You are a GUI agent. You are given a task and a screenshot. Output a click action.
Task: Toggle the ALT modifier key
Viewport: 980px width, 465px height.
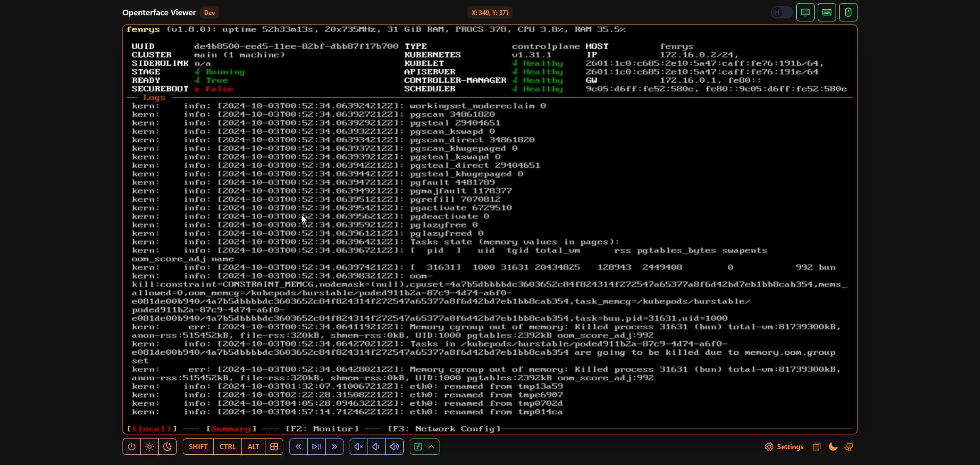[x=253, y=447]
